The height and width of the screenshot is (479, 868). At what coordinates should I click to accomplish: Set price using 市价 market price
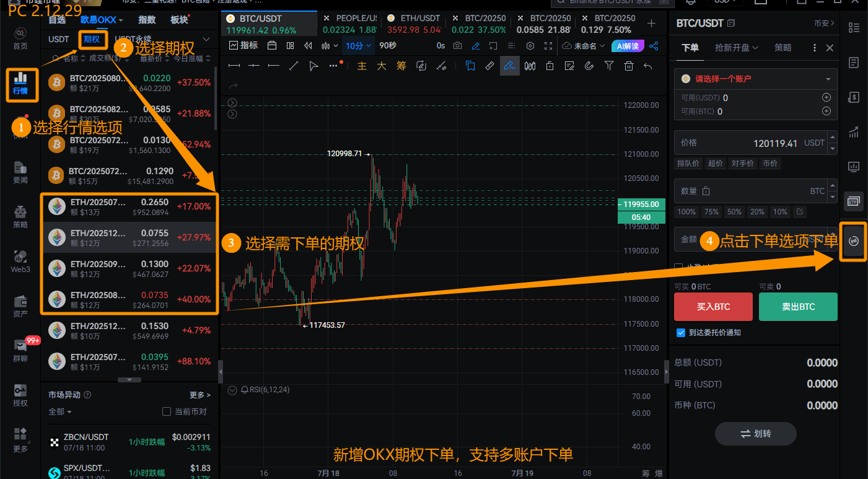pos(771,164)
